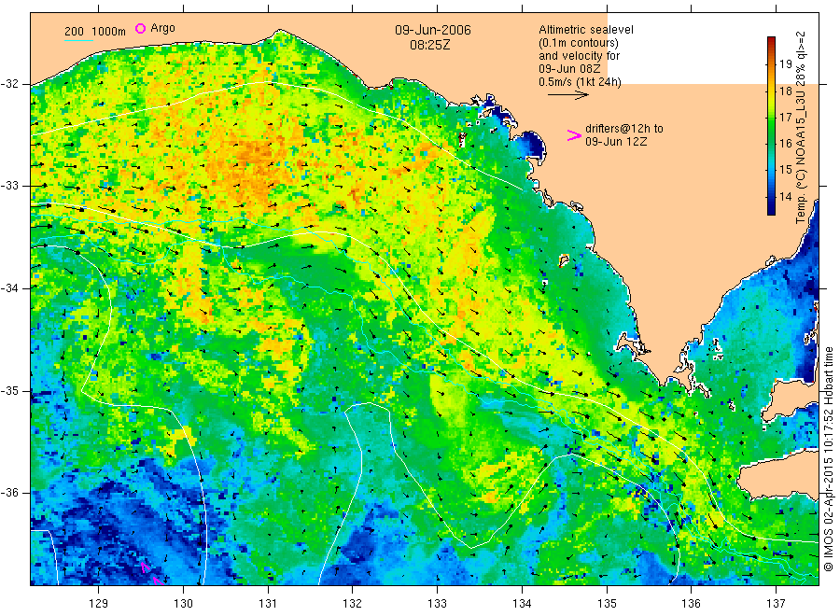Click the latitude label '-35'
Image resolution: width=840 pixels, height=616 pixels.
[10, 391]
